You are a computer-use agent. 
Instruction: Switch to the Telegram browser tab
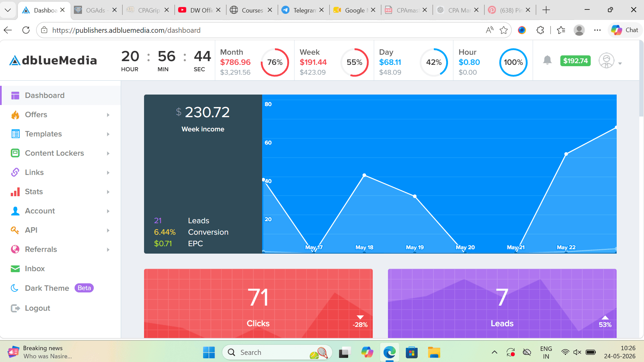[303, 10]
